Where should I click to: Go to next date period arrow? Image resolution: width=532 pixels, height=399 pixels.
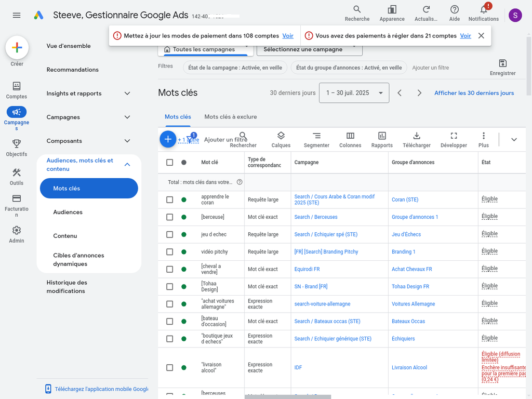419,93
